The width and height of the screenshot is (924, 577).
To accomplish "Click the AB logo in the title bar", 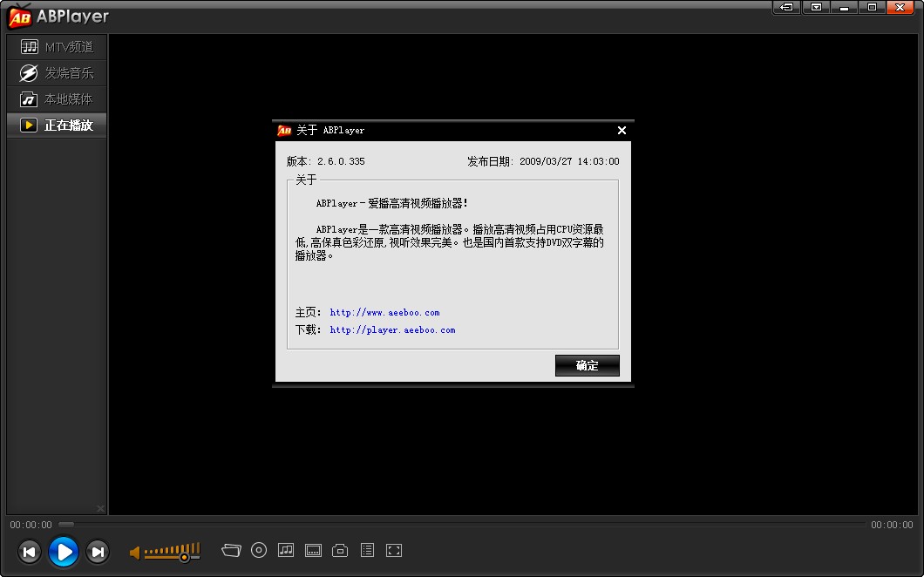I will tap(19, 16).
